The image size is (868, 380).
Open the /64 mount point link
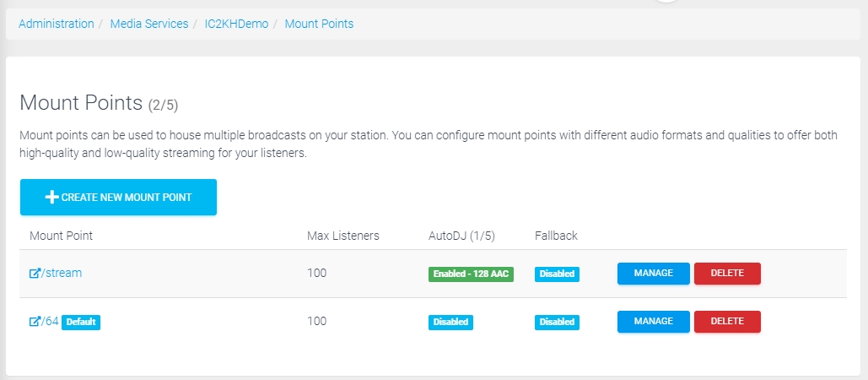point(50,321)
